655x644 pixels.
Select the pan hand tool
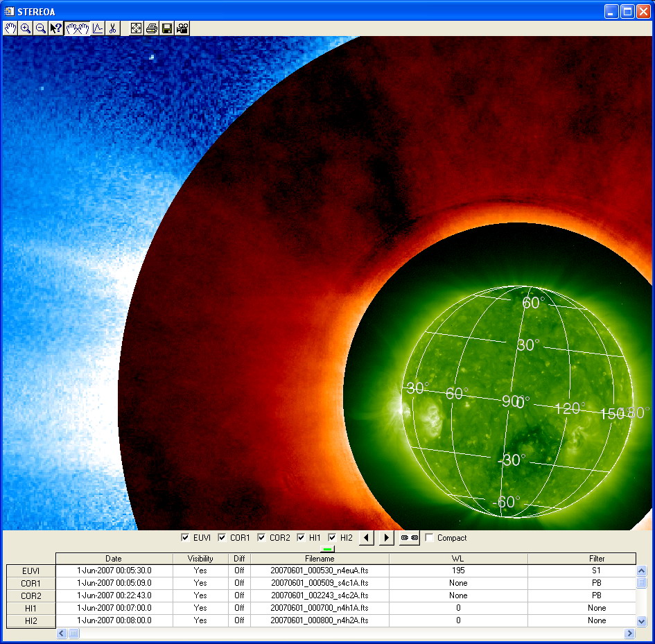tap(10, 28)
